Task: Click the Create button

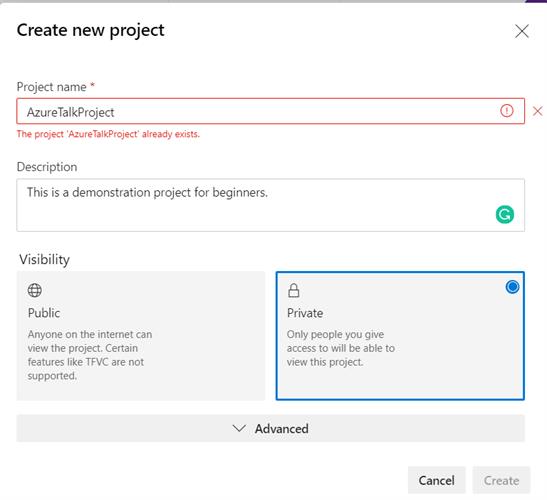Action: coord(501,480)
